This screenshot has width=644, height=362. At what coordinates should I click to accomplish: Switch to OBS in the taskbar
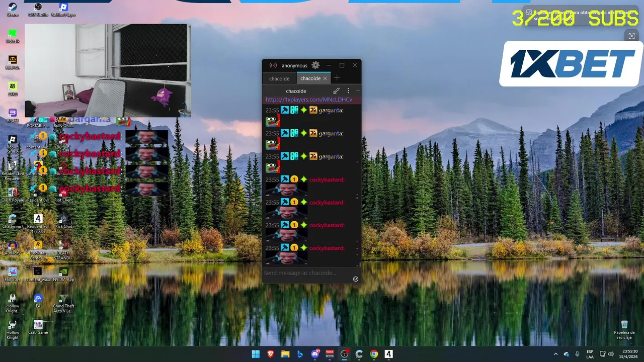pos(345,354)
